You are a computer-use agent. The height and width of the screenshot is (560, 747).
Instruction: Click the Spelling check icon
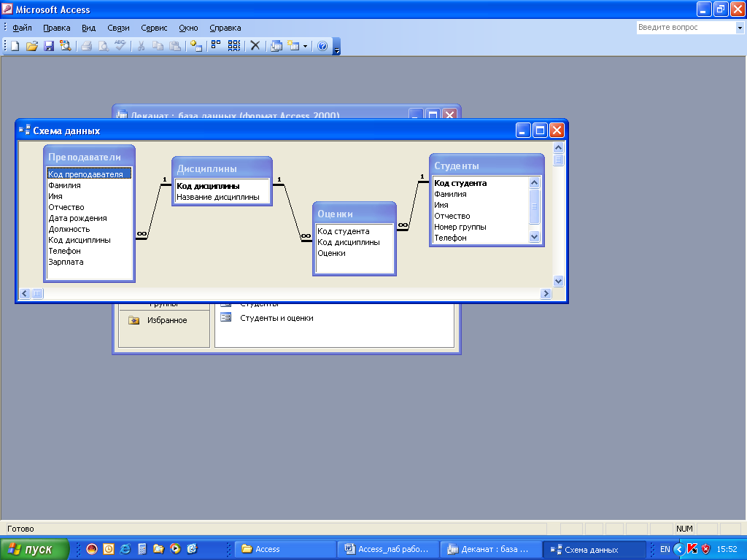click(120, 46)
